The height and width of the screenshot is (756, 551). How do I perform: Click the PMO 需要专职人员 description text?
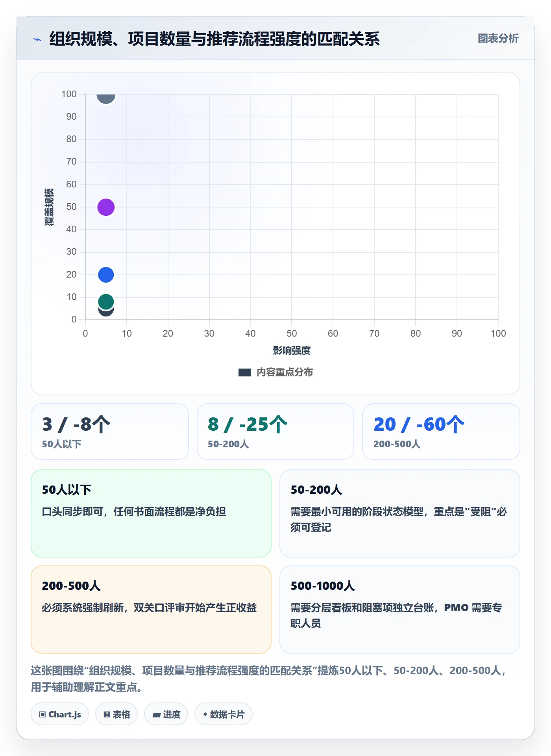396,615
